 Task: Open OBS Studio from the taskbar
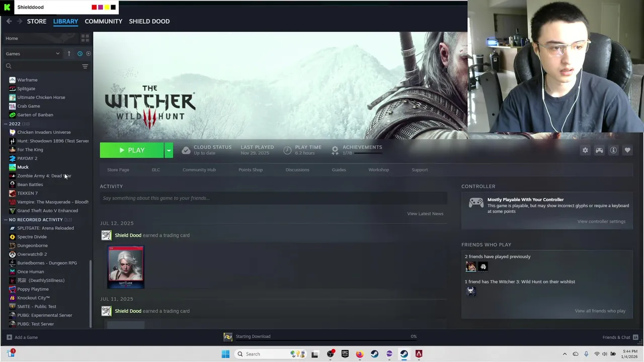[x=330, y=354]
